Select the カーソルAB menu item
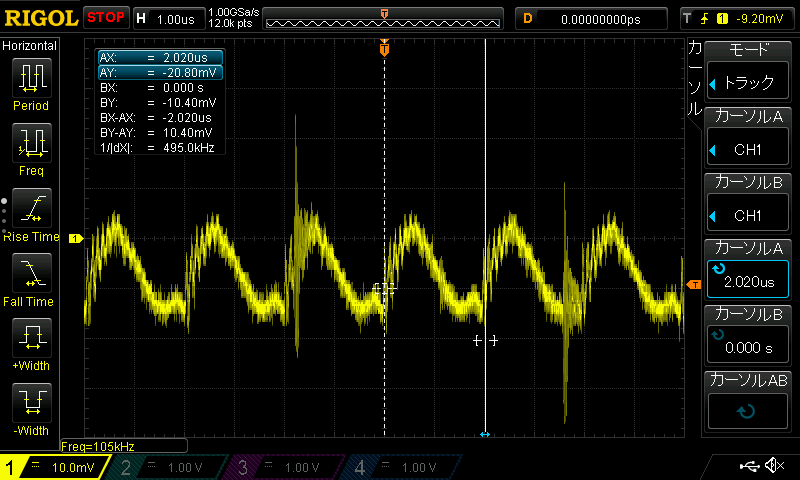The image size is (800, 480). click(x=751, y=400)
